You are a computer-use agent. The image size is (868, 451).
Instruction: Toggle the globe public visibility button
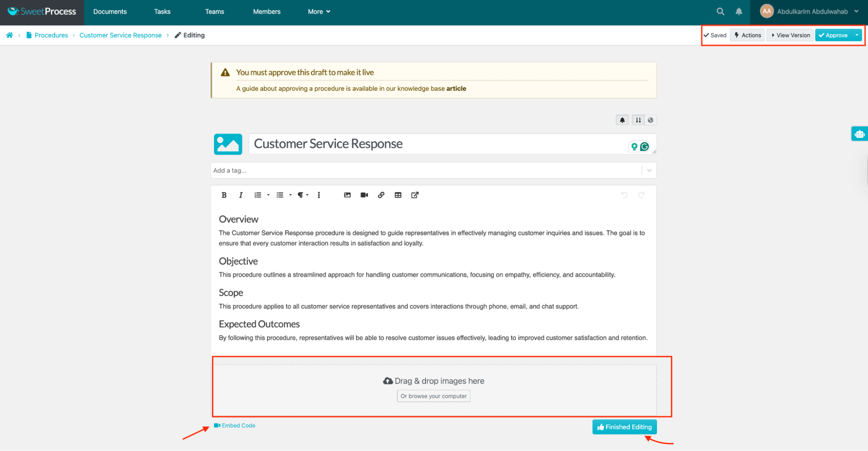click(650, 120)
